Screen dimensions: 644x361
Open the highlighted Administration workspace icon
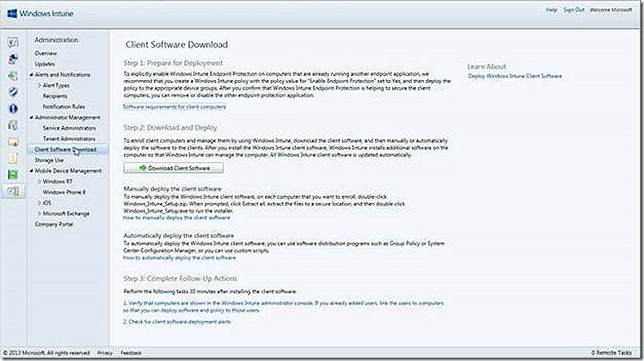[13, 192]
